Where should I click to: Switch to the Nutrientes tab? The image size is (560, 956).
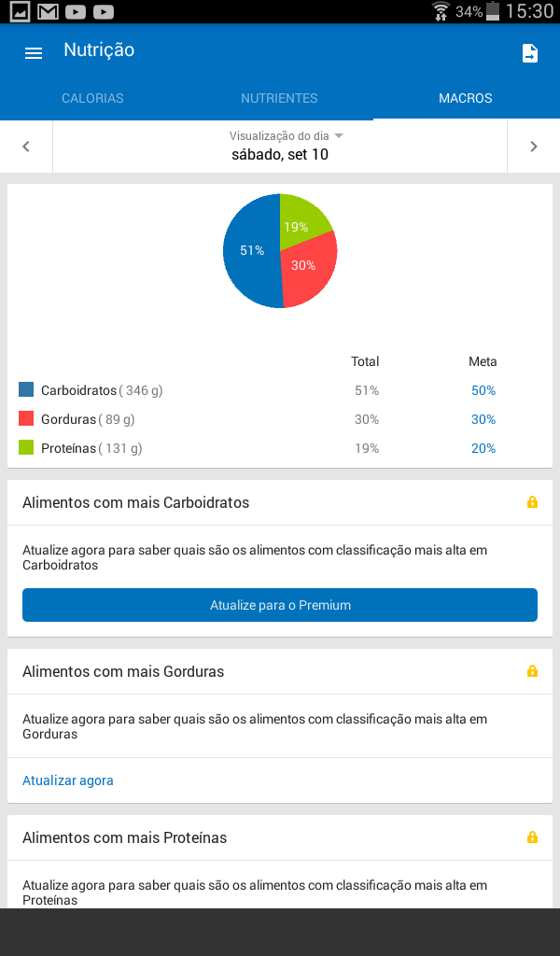pyautogui.click(x=279, y=98)
